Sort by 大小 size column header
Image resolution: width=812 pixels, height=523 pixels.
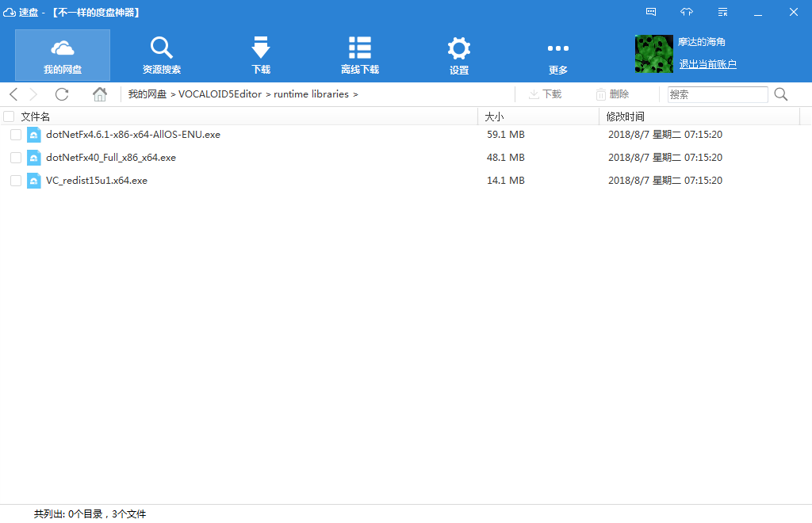click(x=494, y=117)
